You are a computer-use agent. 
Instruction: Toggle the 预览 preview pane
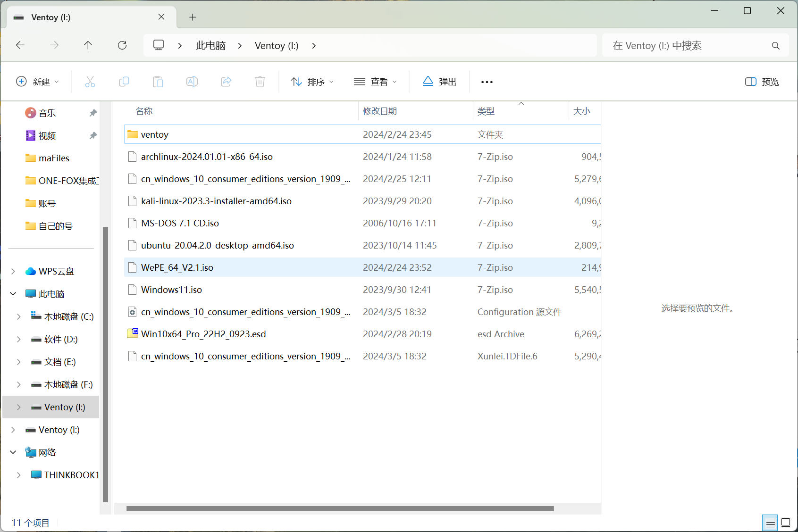pyautogui.click(x=762, y=82)
